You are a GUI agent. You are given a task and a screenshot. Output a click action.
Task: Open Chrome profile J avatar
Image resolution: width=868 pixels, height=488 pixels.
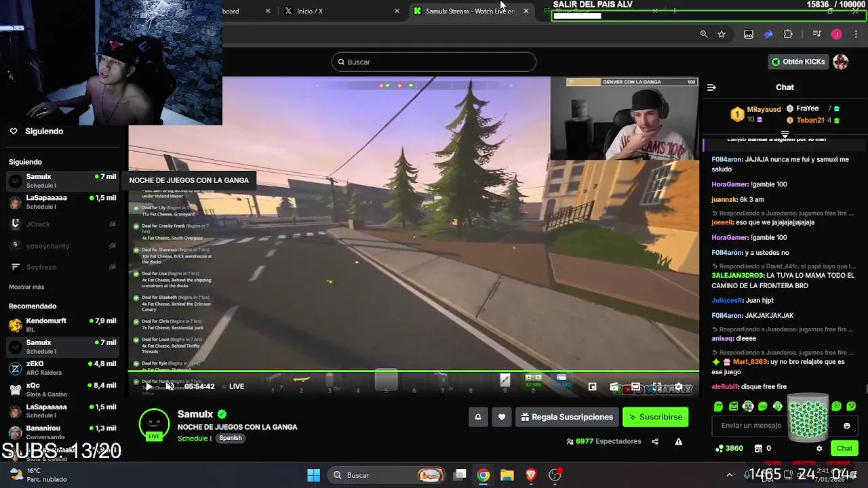[837, 34]
